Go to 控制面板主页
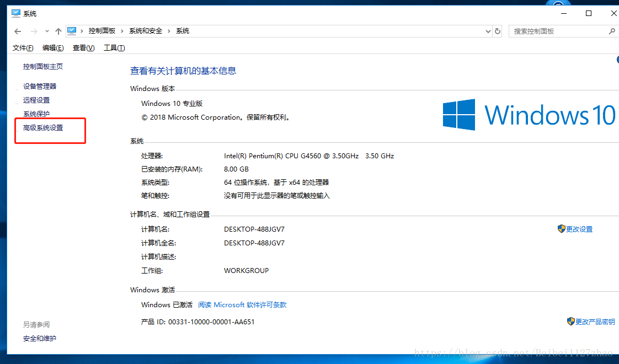Image resolution: width=619 pixels, height=364 pixels. click(x=42, y=66)
